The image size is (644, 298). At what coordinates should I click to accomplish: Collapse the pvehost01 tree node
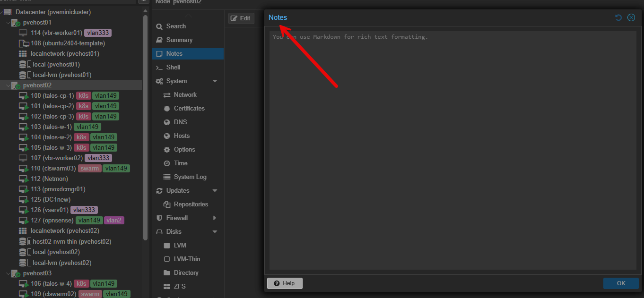8,22
